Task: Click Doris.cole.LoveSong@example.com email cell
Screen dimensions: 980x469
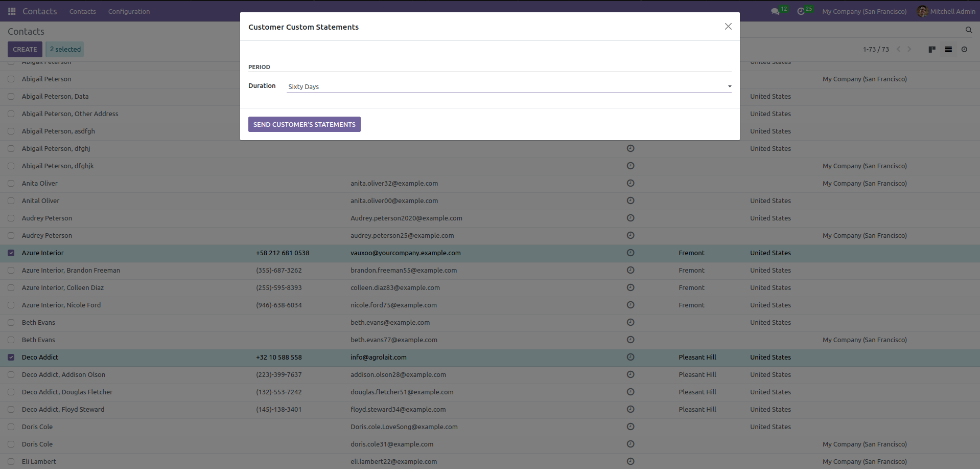Action: 404,427
